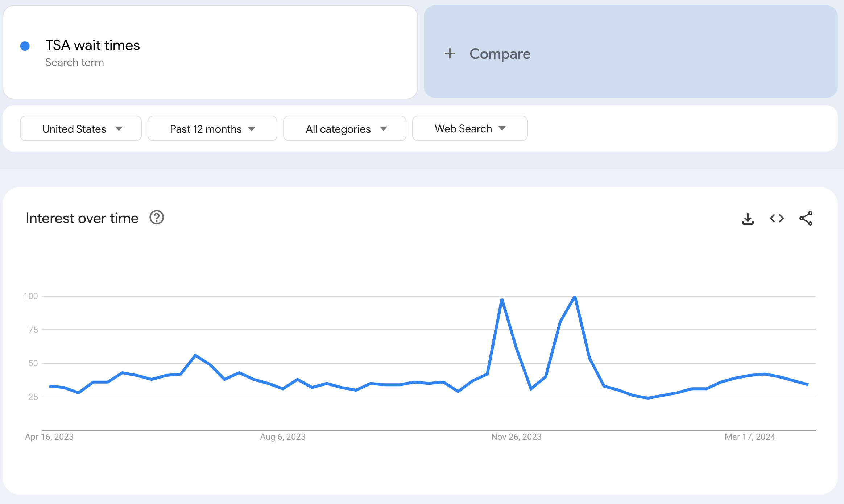This screenshot has height=504, width=844.
Task: Open the embed code icon
Action: point(777,218)
